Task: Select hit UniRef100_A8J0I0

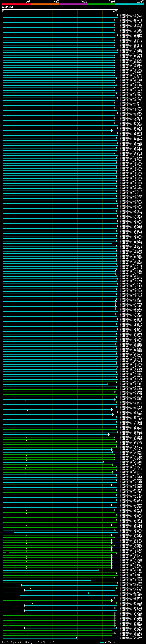Action: pos(131,15)
